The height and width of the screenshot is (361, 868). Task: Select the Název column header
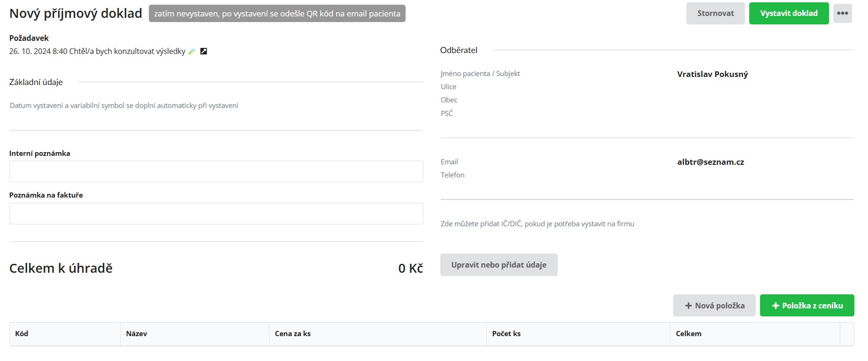click(x=137, y=334)
